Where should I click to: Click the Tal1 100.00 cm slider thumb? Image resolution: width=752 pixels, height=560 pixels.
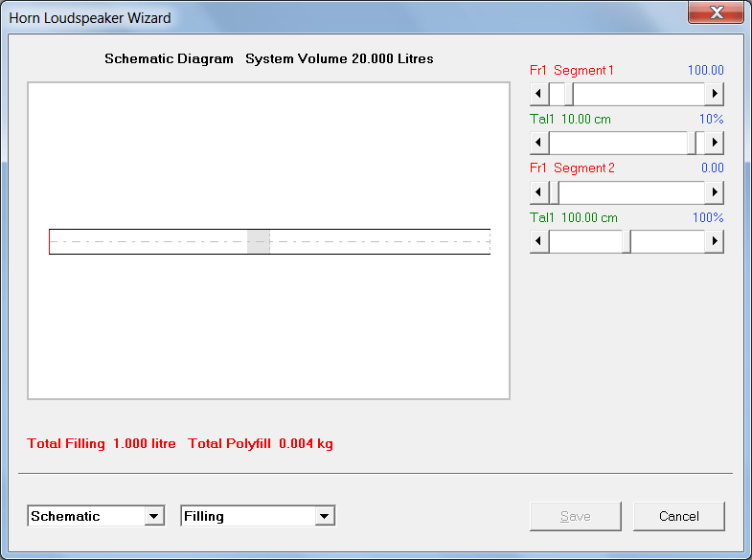coord(627,241)
